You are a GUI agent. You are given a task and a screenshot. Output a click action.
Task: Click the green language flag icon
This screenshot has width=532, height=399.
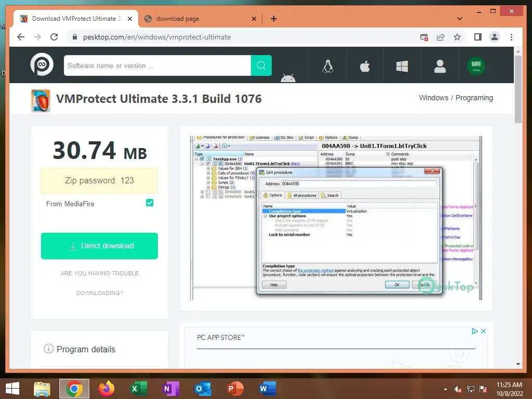476,66
